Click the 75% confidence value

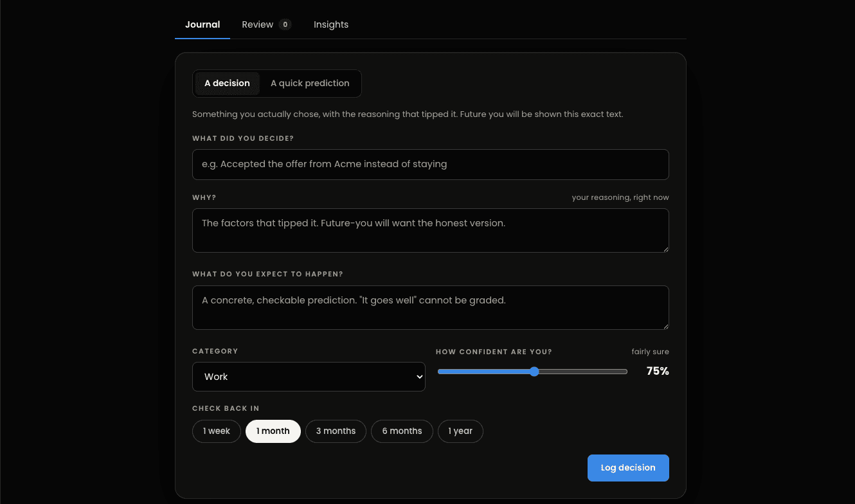pos(658,371)
